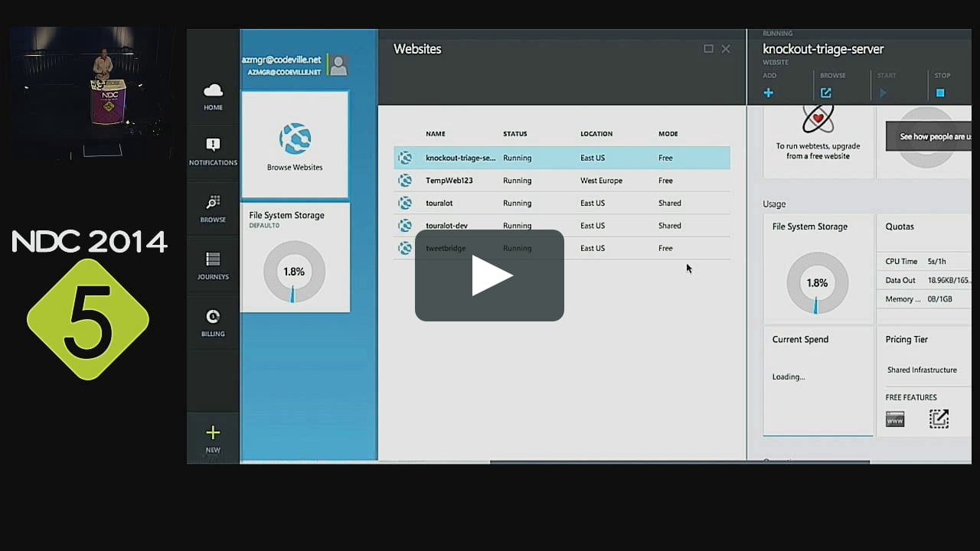Click the upgrade from free website webtests tile
The width and height of the screenshot is (980, 551).
(x=818, y=142)
